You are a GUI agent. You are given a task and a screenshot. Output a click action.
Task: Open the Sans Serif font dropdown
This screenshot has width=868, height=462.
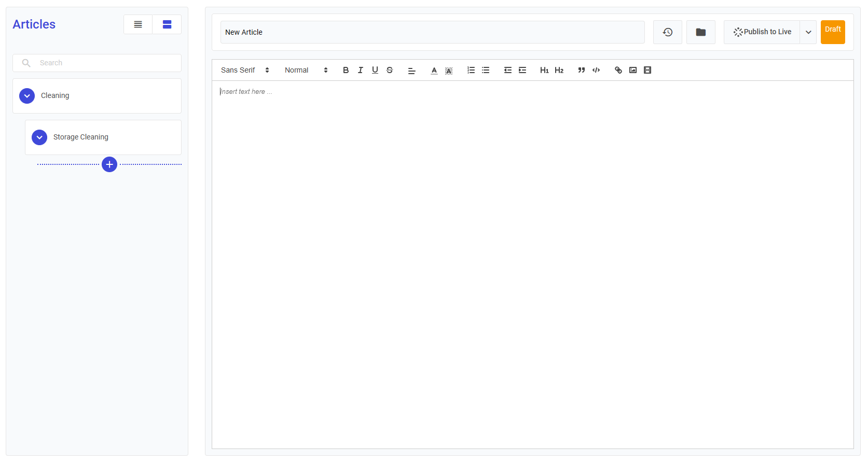[x=245, y=70]
